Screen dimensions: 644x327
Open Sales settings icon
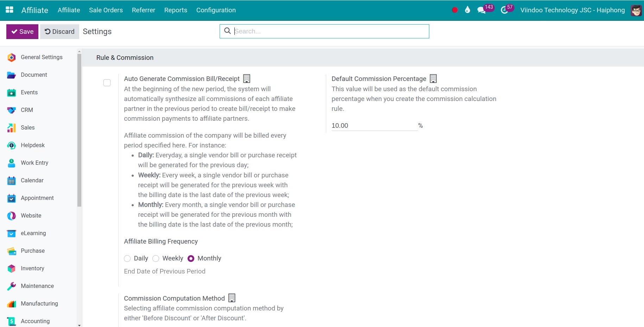pos(12,128)
